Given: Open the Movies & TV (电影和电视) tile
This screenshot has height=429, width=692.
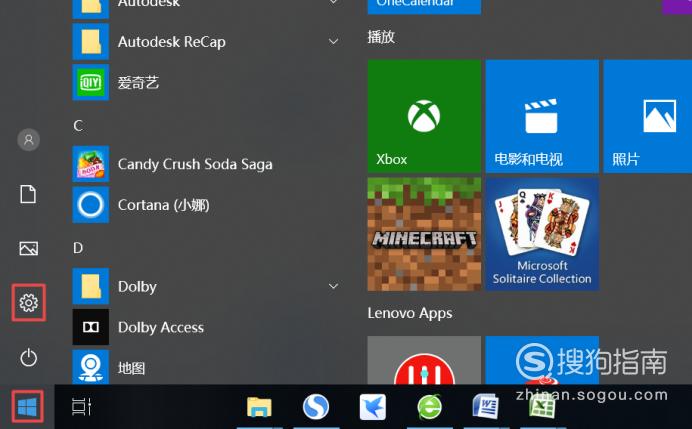Looking at the screenshot, I should pyautogui.click(x=542, y=116).
